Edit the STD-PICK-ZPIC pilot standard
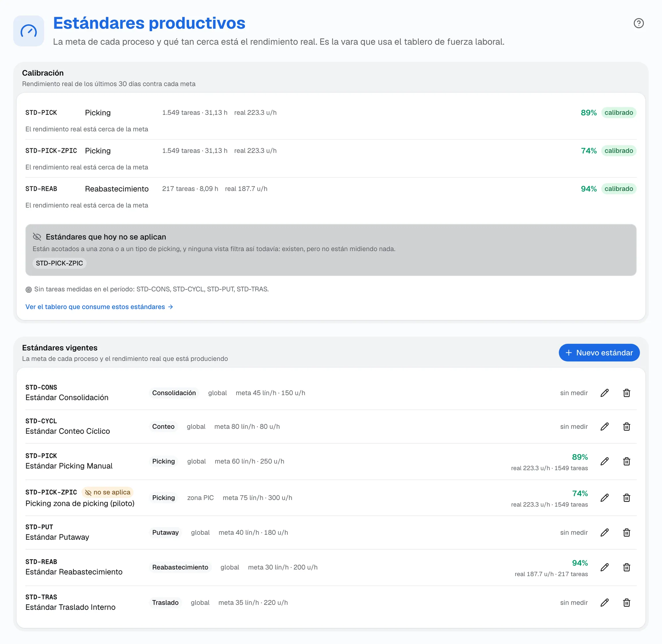 [x=604, y=498]
